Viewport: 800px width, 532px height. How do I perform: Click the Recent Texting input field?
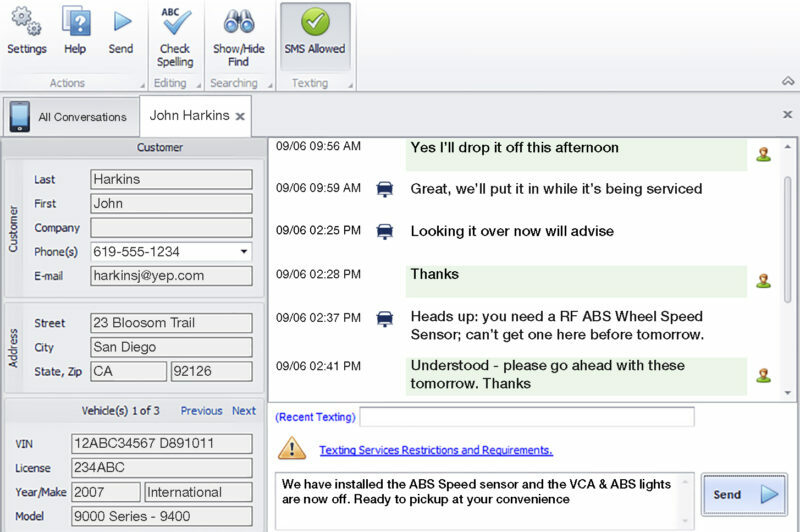point(527,417)
